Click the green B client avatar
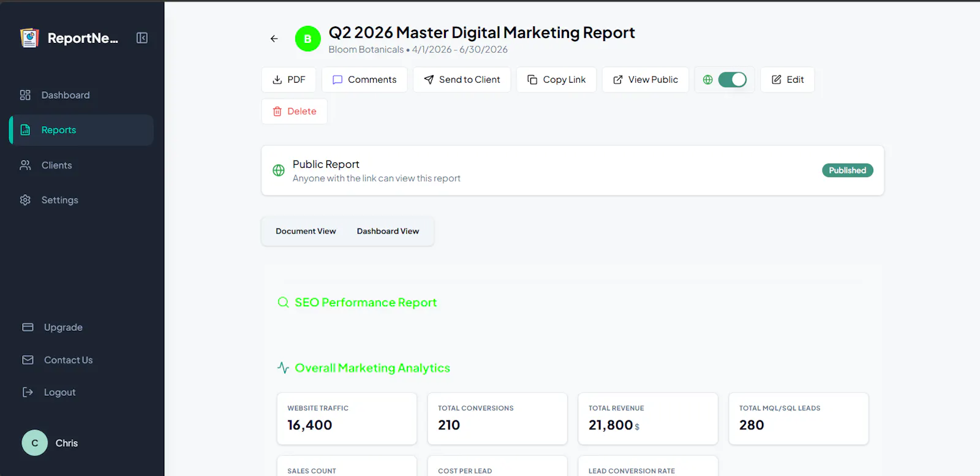 (x=308, y=39)
